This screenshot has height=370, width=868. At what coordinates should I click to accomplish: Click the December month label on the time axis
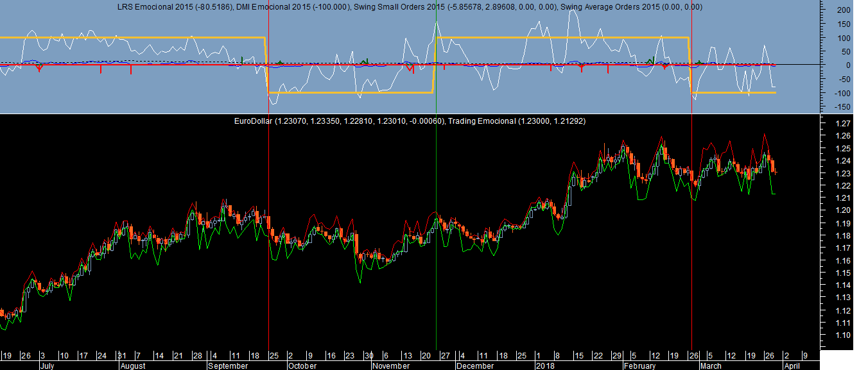tap(476, 366)
